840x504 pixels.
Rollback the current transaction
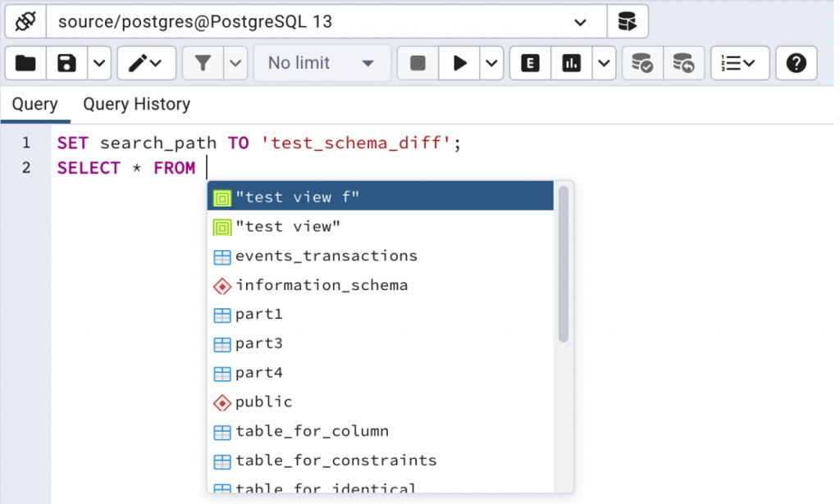tap(683, 63)
